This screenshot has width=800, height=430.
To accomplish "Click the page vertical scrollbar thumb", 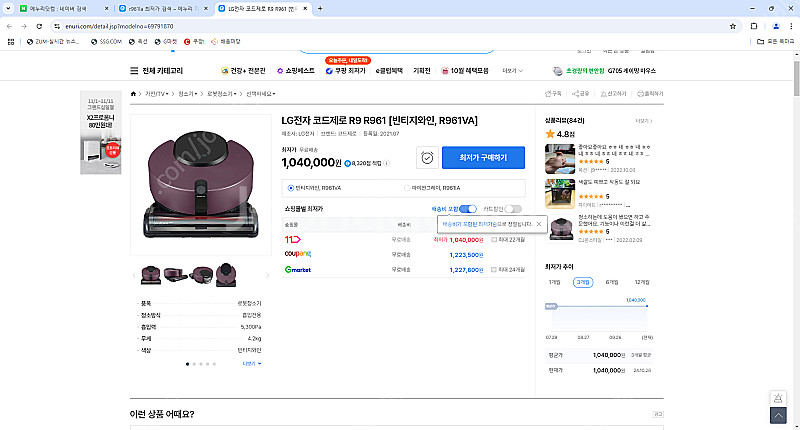I will pos(796,78).
